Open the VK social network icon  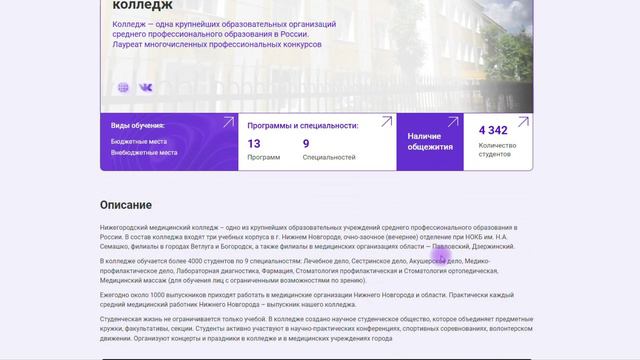pyautogui.click(x=146, y=87)
